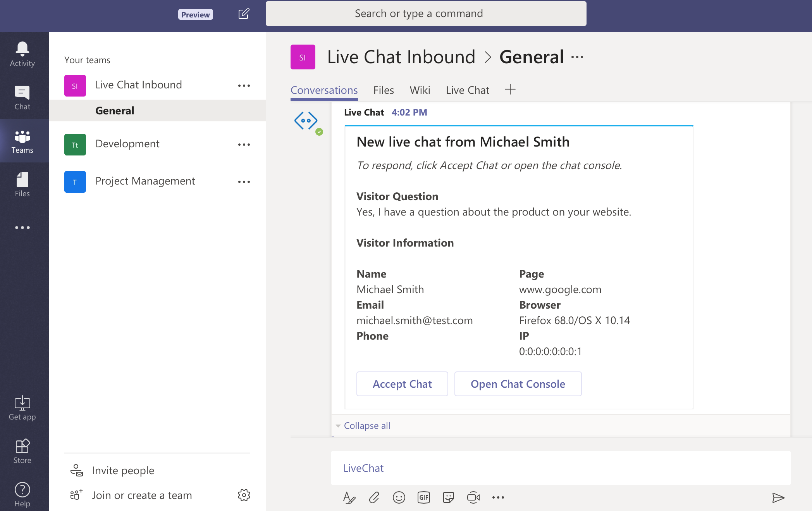
Task: Switch to the Chat section
Action: pos(22,96)
